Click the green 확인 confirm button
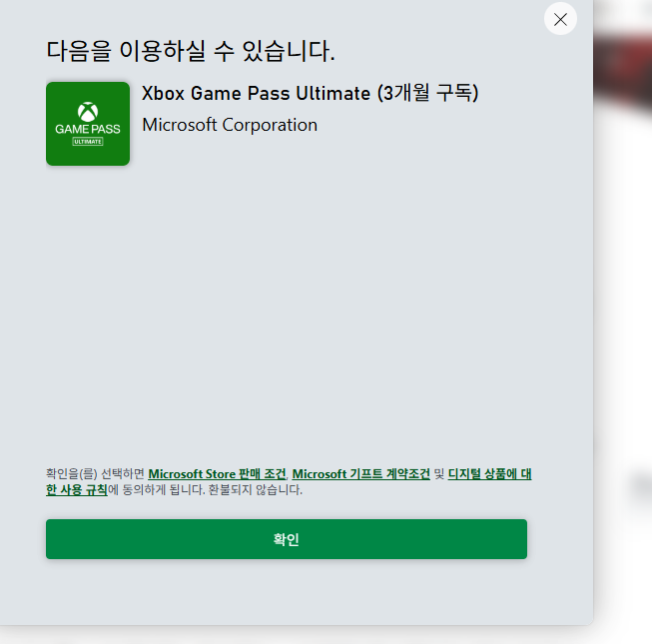 pyautogui.click(x=287, y=539)
